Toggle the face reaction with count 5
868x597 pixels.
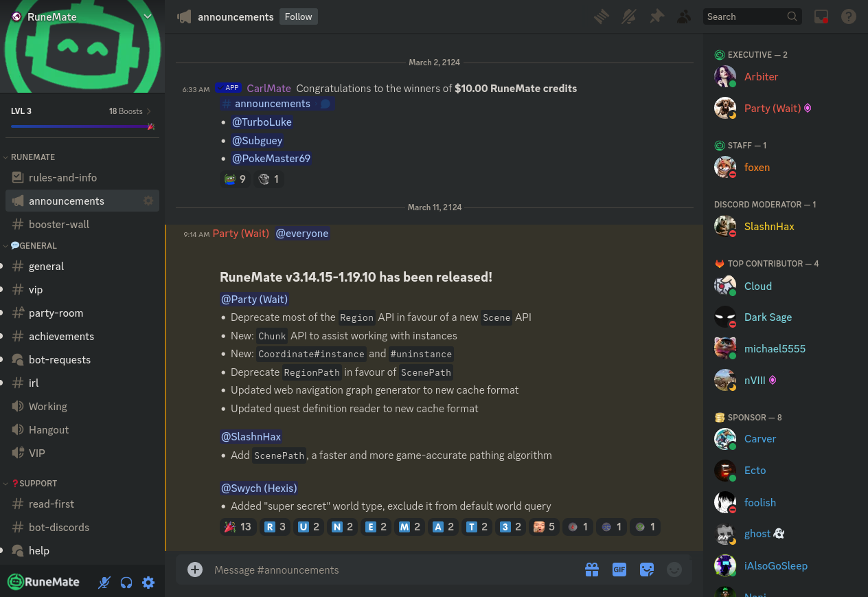(544, 527)
